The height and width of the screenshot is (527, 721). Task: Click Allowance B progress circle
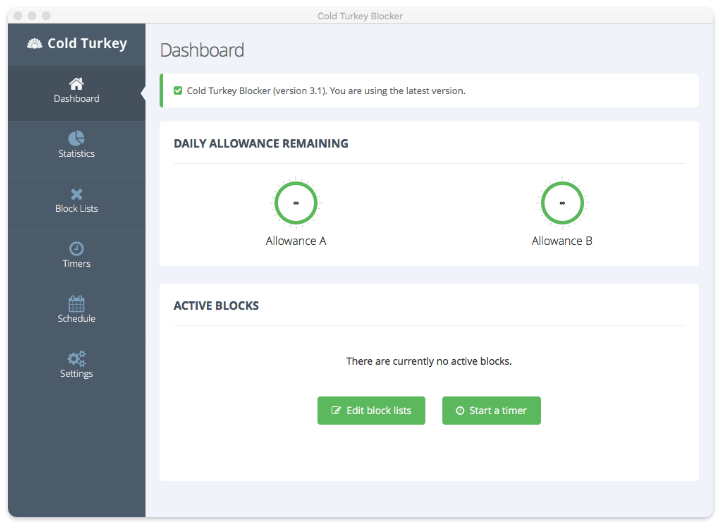562,203
